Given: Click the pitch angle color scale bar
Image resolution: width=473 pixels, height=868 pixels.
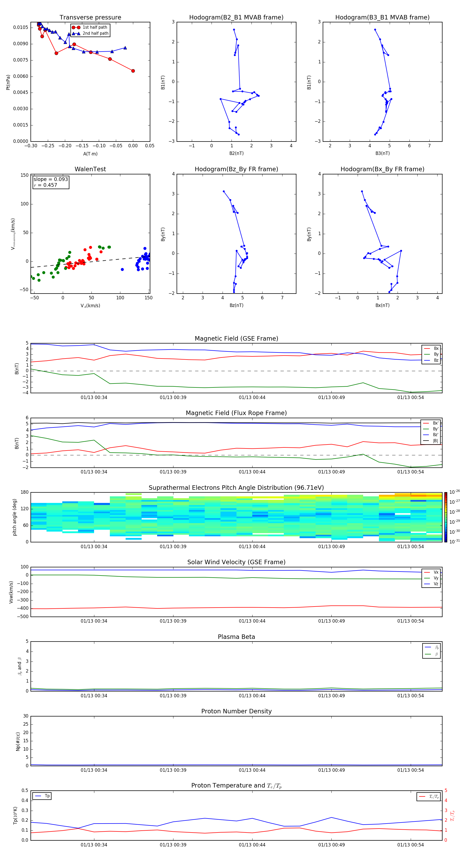Looking at the screenshot, I should pyautogui.click(x=446, y=517).
